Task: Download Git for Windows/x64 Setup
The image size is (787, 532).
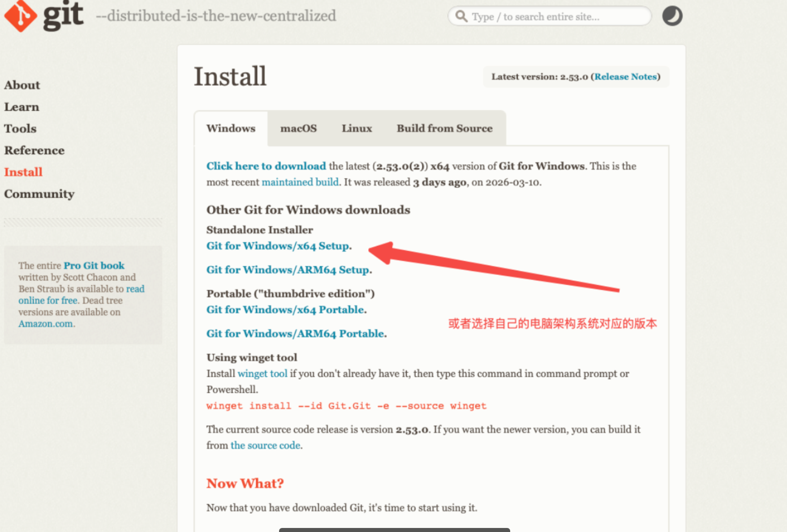Action: click(x=278, y=246)
